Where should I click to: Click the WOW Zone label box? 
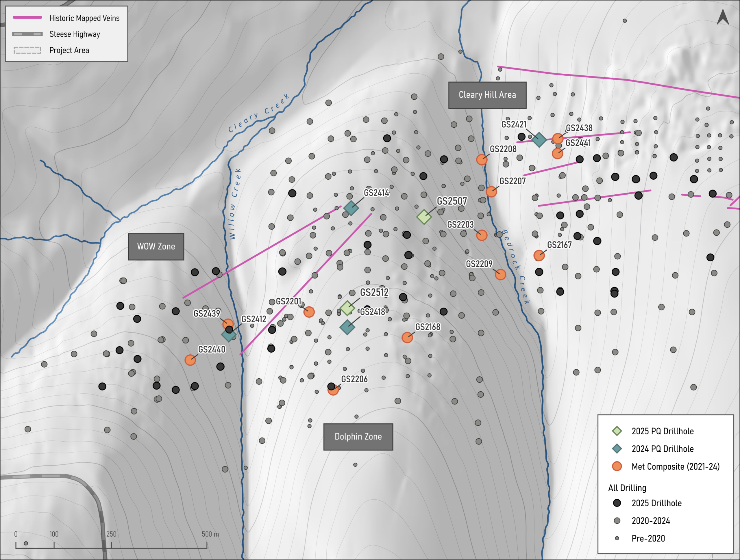pyautogui.click(x=156, y=247)
